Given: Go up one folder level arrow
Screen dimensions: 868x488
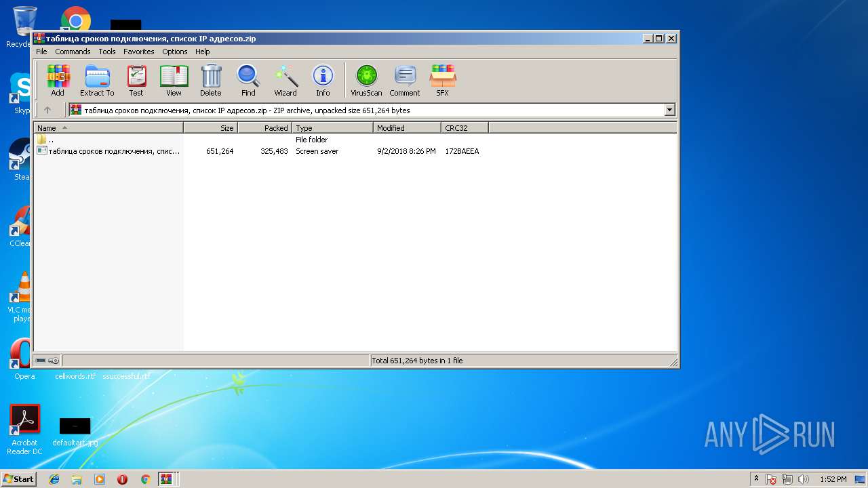Looking at the screenshot, I should (x=47, y=110).
